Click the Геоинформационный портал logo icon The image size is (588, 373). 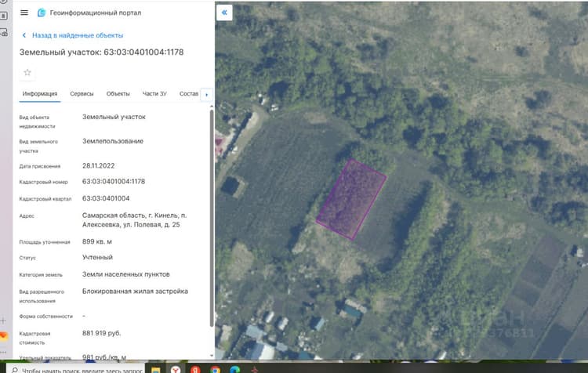point(42,13)
